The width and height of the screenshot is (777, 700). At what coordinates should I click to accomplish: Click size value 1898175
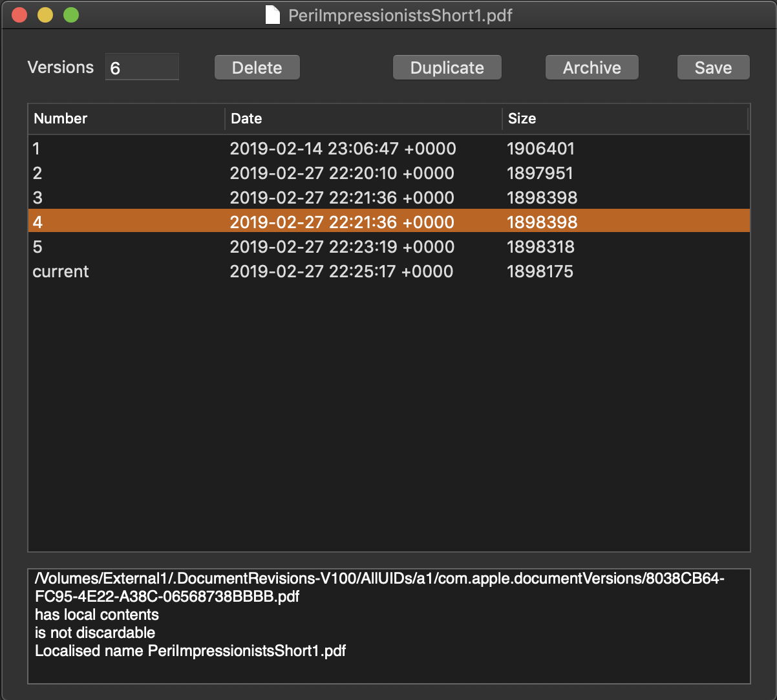(x=540, y=271)
